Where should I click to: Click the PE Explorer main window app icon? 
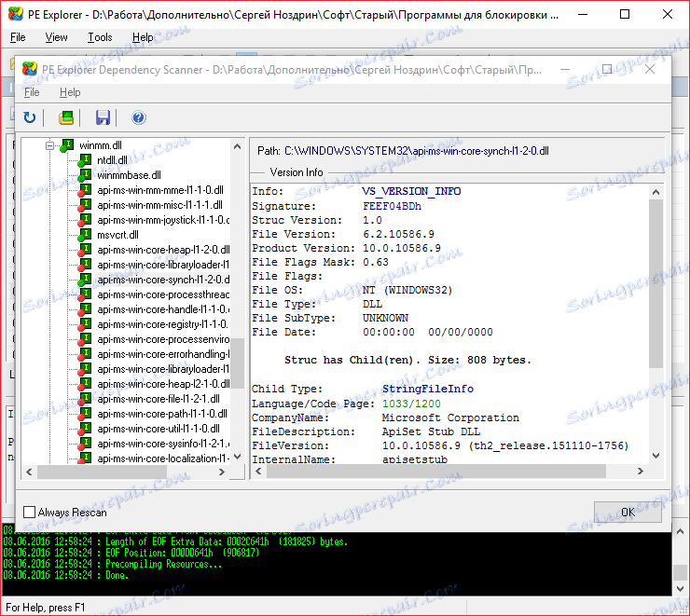point(16,14)
